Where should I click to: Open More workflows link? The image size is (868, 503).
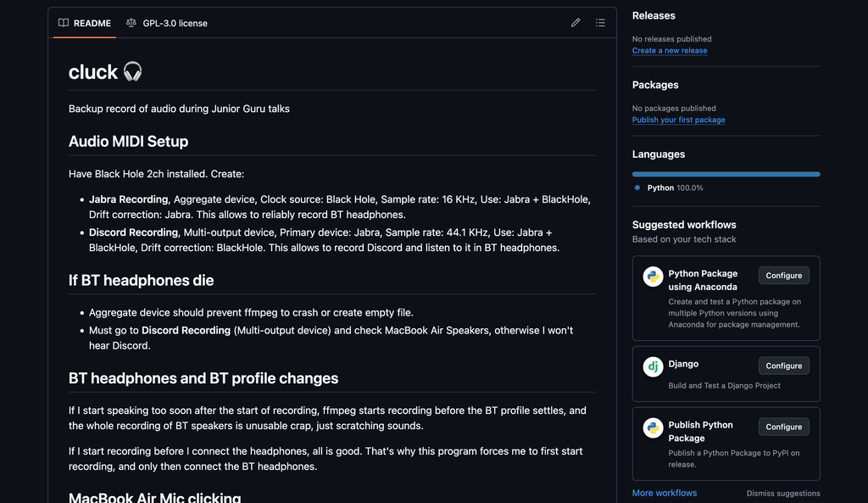pyautogui.click(x=665, y=493)
